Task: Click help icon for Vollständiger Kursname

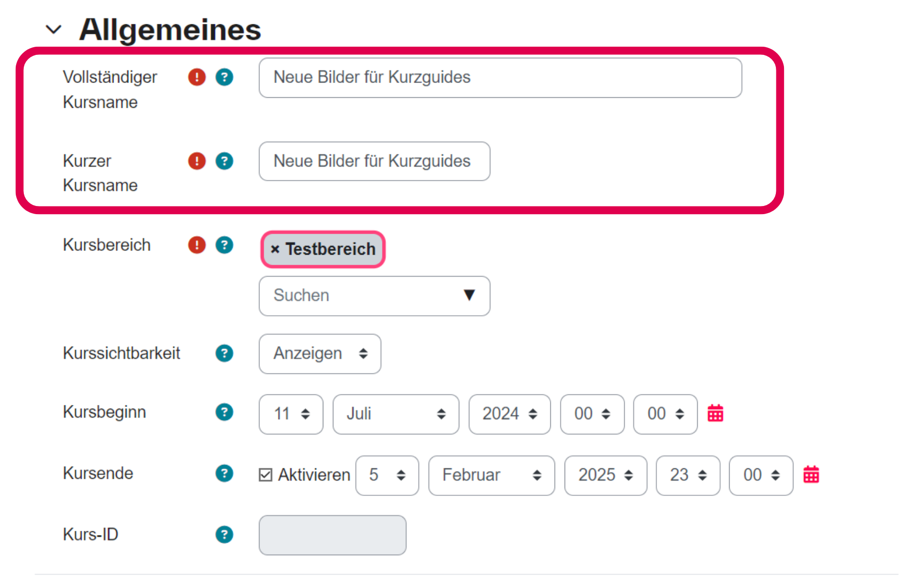Action: (224, 77)
